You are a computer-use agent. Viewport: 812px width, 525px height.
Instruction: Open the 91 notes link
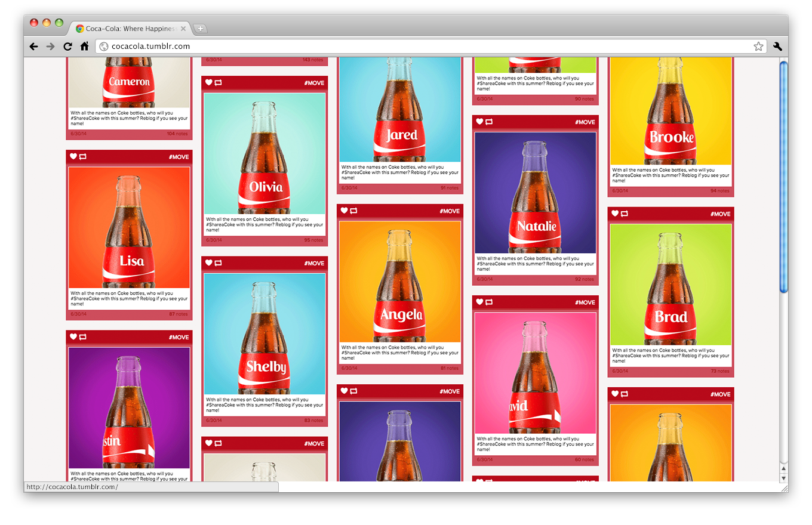point(450,188)
